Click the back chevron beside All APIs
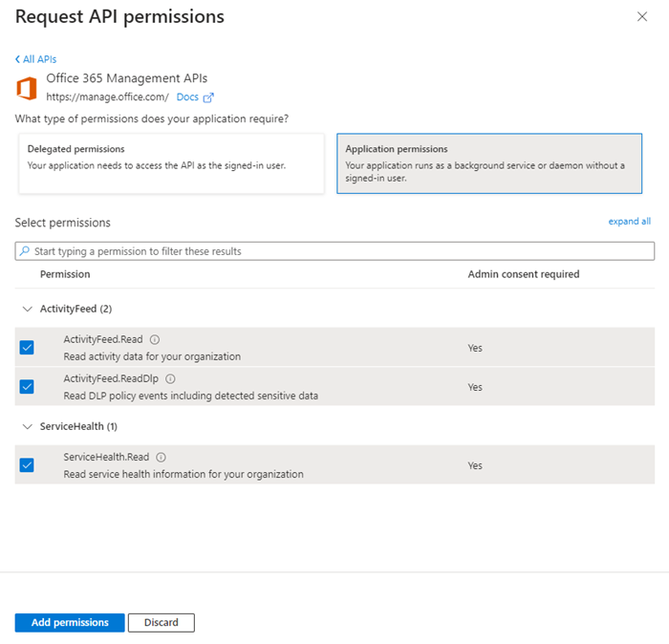669x644 pixels. coord(17,59)
